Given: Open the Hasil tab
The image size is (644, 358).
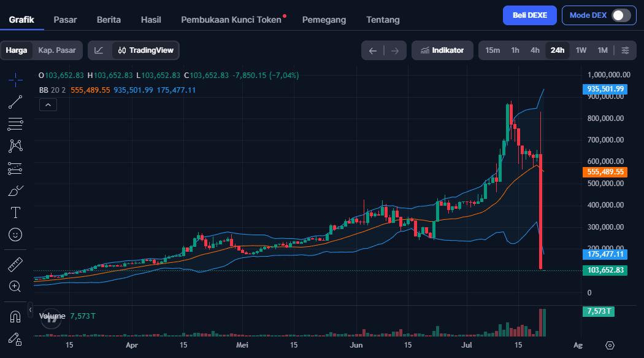Looking at the screenshot, I should 151,19.
